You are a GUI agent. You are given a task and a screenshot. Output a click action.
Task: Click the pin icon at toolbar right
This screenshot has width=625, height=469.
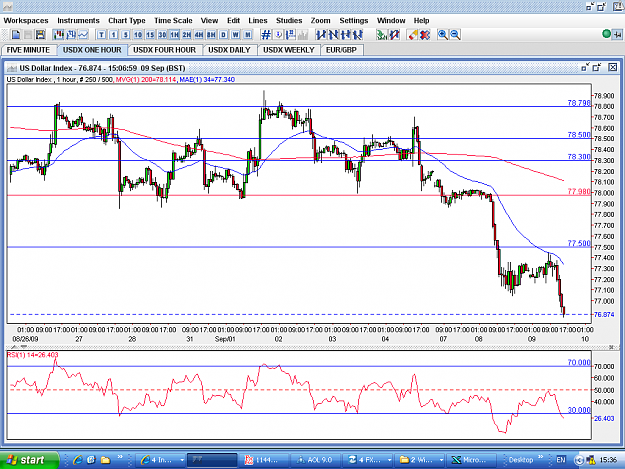coord(617,35)
